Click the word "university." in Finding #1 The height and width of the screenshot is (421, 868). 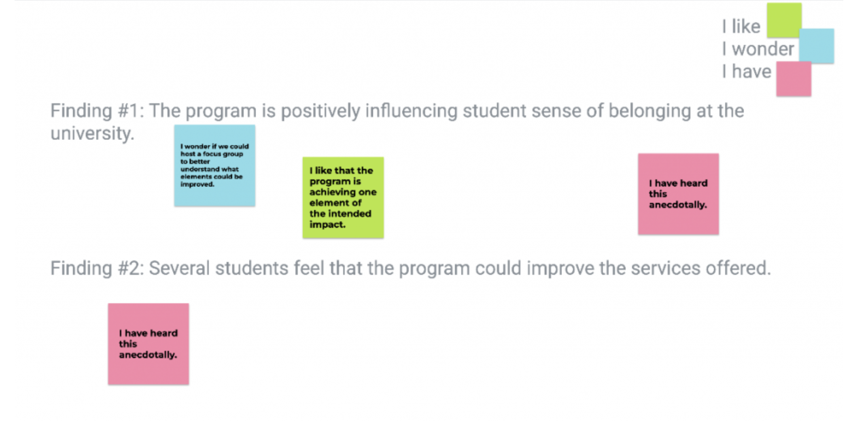[x=92, y=134]
